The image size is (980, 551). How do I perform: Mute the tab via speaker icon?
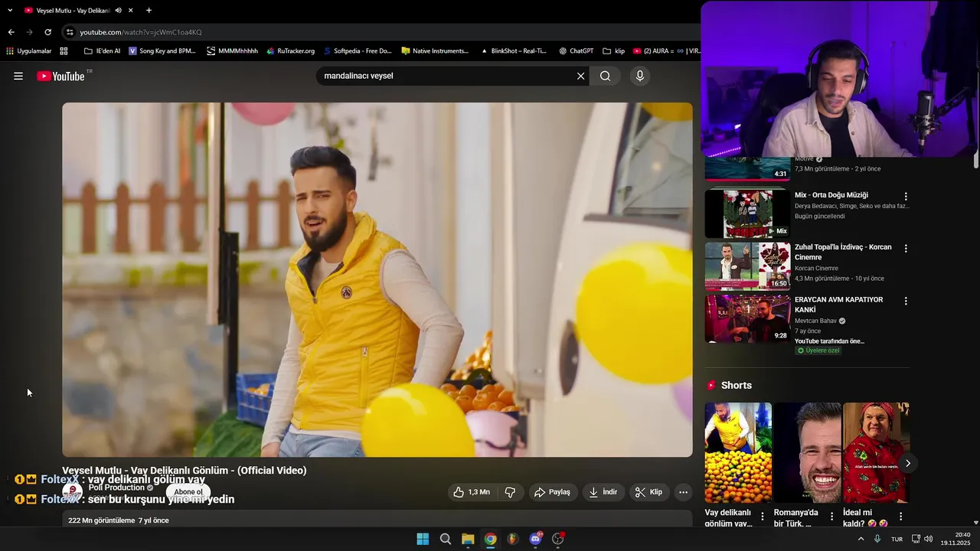coord(118,11)
